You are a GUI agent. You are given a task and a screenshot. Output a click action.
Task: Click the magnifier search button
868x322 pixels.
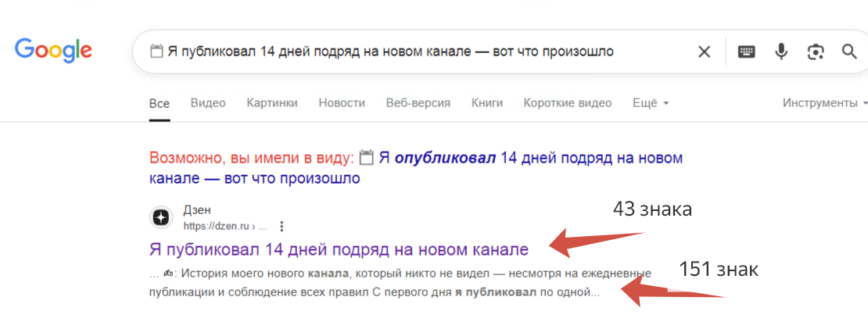coord(849,52)
